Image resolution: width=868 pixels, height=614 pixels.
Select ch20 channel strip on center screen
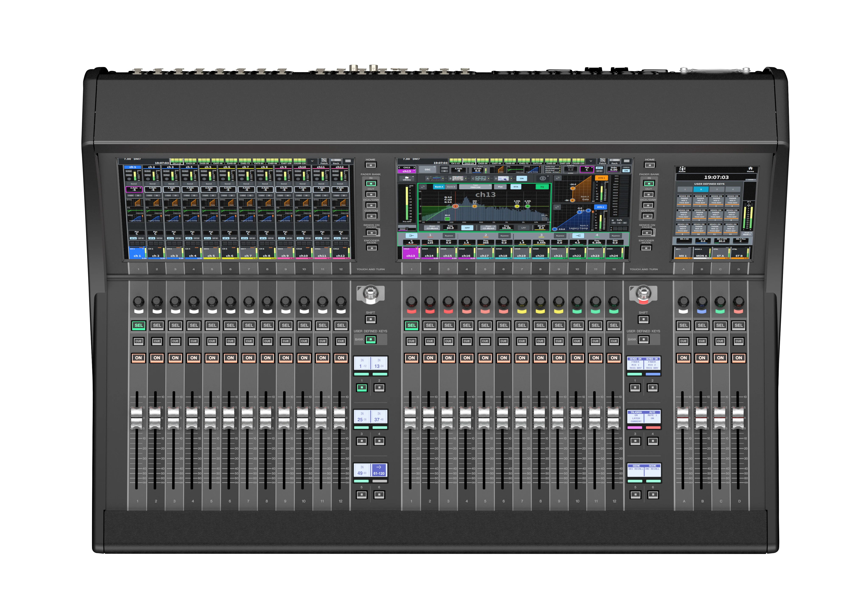point(540,253)
